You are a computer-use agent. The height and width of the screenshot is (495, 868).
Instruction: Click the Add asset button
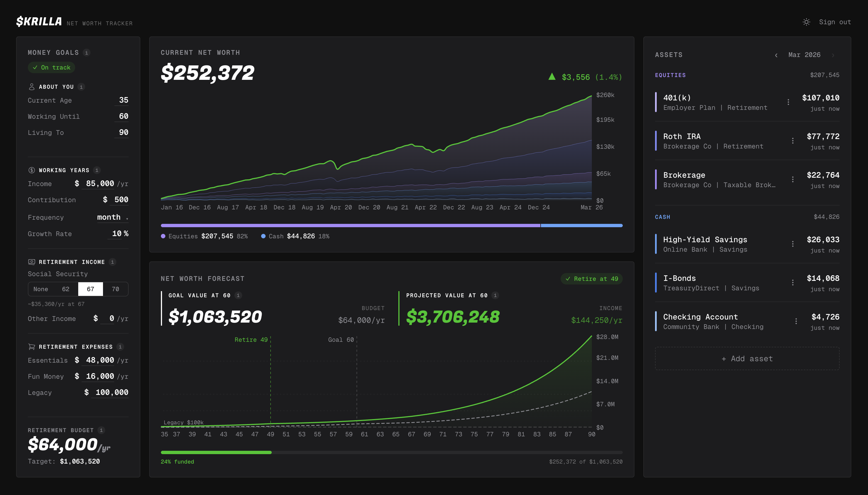point(747,359)
